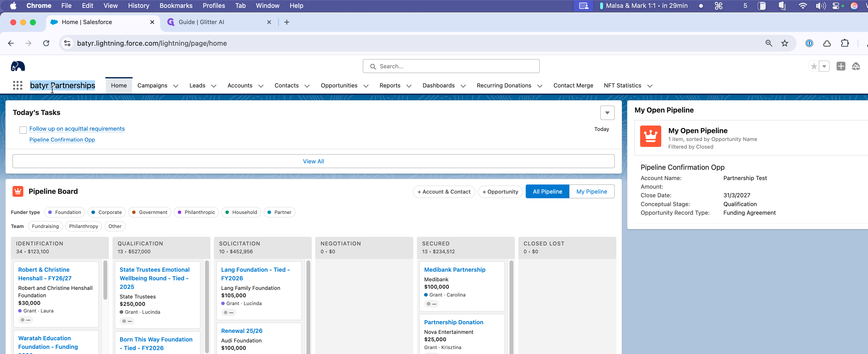
Task: Expand the Opportunities nav dropdown chevron
Action: (366, 86)
